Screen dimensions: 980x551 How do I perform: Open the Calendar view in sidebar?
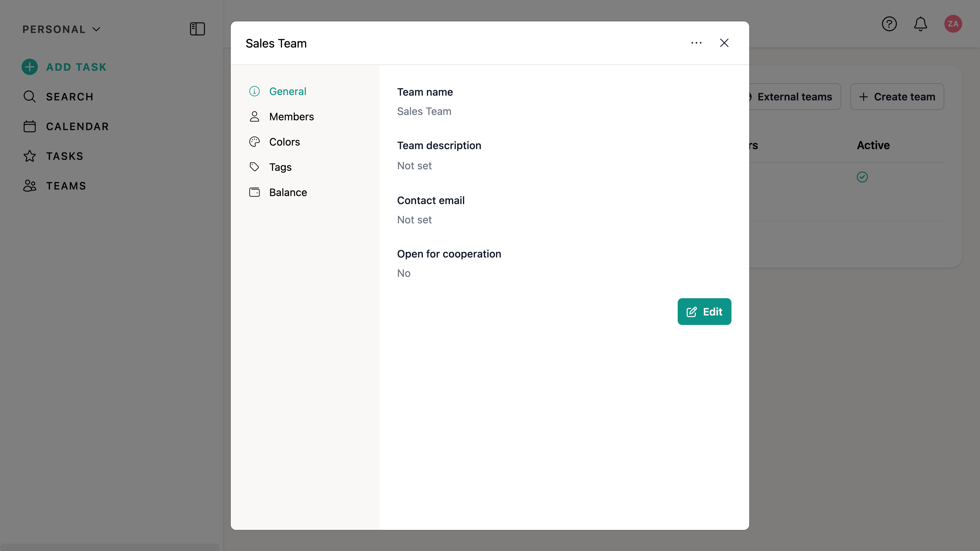click(x=77, y=126)
